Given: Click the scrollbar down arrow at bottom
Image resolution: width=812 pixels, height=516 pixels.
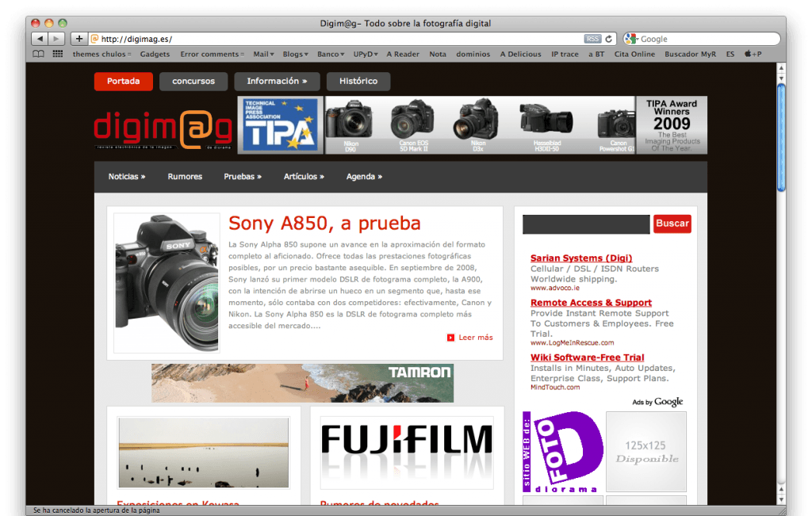Looking at the screenshot, I should [x=781, y=499].
